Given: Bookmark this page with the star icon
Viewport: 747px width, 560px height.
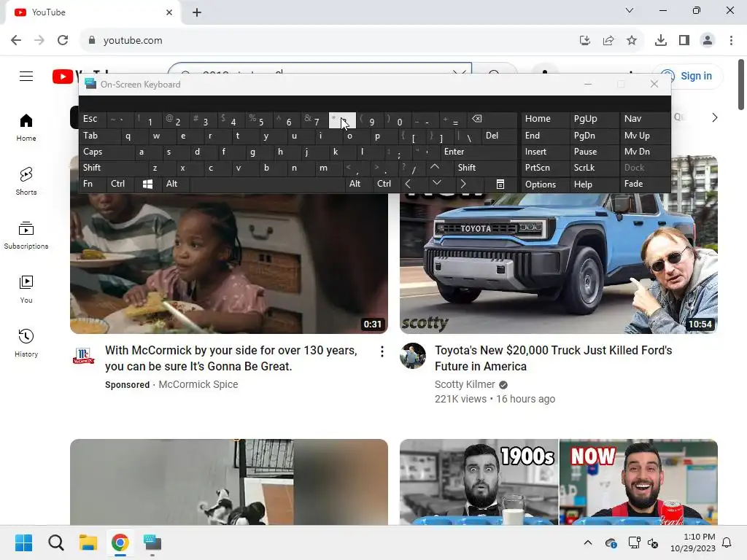Looking at the screenshot, I should 632,41.
